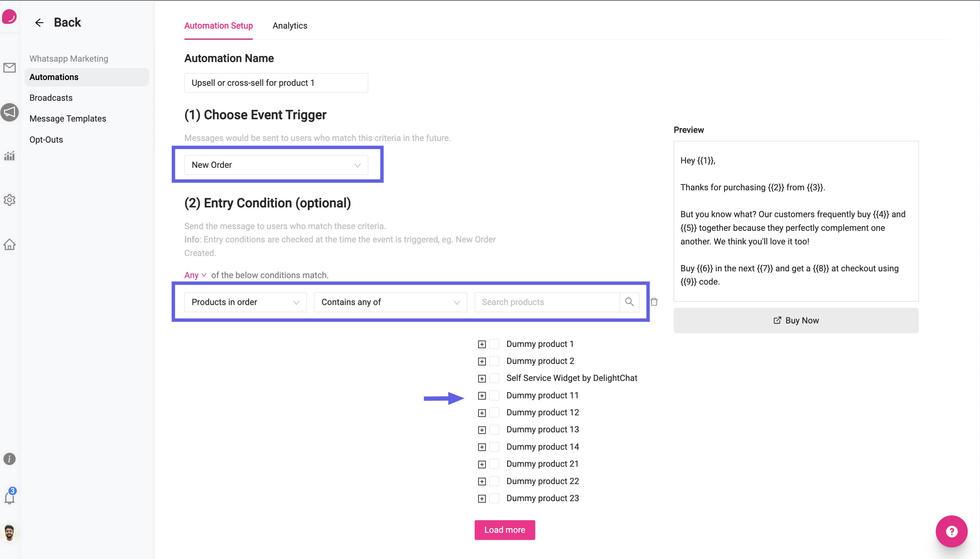Expand the Dummy product 11 tree node
This screenshot has width=980, height=559.
point(482,396)
